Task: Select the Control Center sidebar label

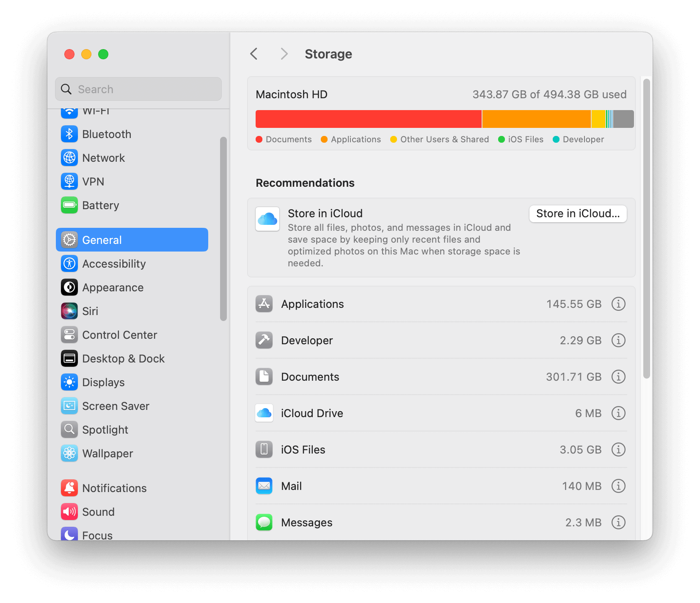Action: pos(120,335)
